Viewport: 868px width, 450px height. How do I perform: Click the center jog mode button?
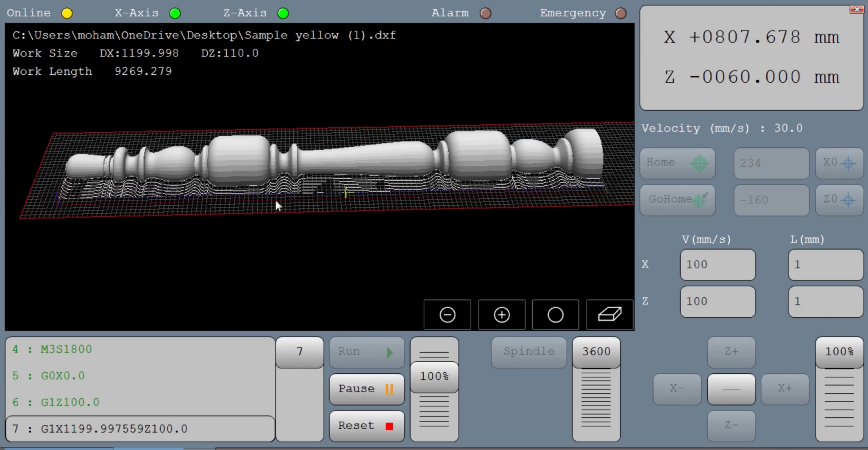pyautogui.click(x=731, y=389)
